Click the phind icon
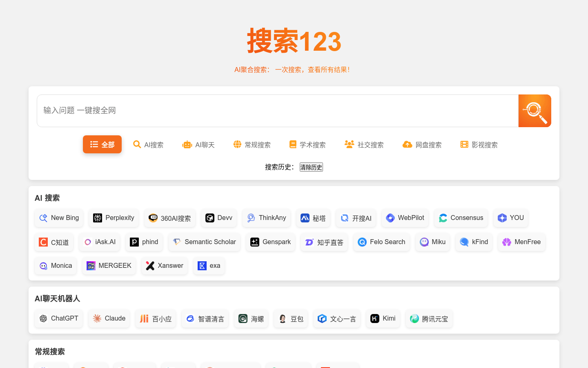 pyautogui.click(x=134, y=242)
